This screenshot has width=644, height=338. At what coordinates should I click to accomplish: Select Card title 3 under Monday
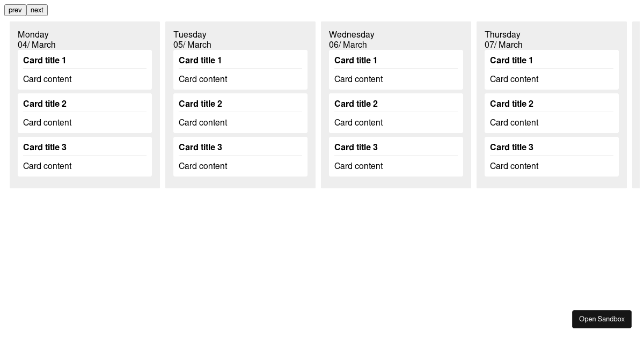[x=45, y=147]
